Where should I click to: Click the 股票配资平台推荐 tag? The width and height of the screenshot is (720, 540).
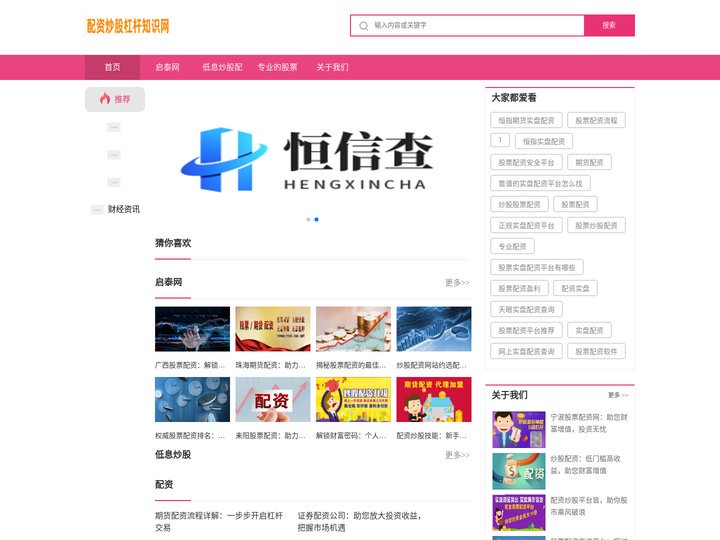(526, 331)
